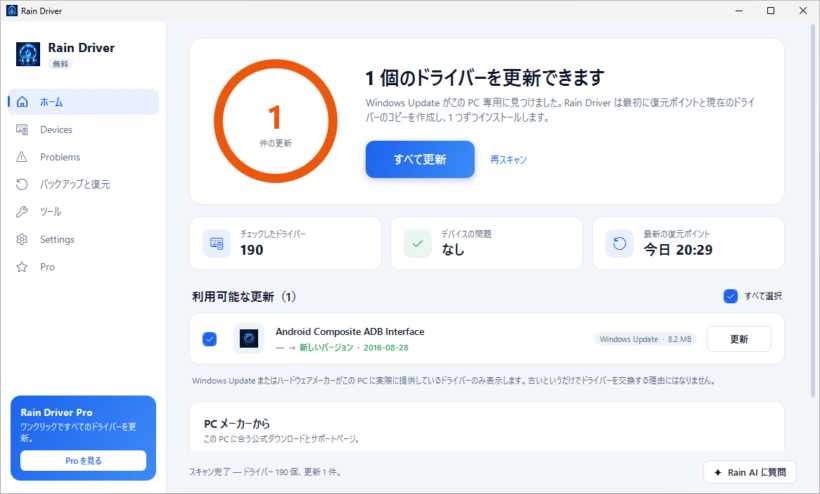Click the green checkmark device problems icon
This screenshot has height=494, width=820.
pyautogui.click(x=417, y=244)
